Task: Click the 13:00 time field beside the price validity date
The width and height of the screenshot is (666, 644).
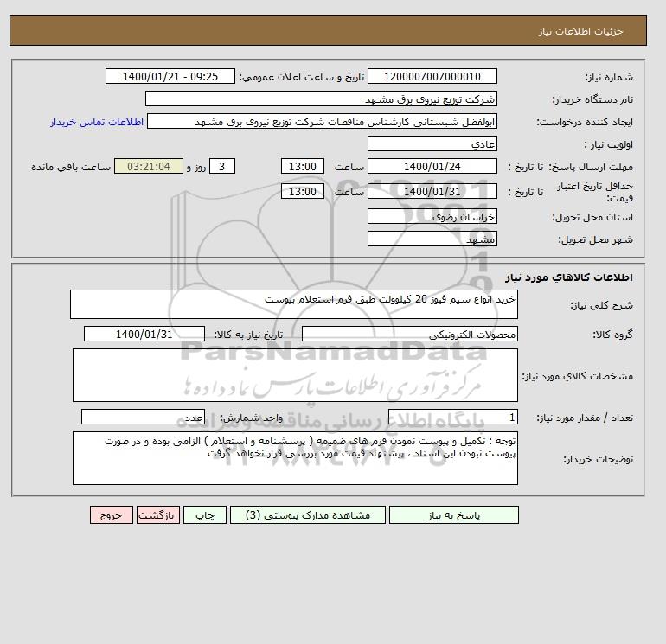Action: point(303,191)
